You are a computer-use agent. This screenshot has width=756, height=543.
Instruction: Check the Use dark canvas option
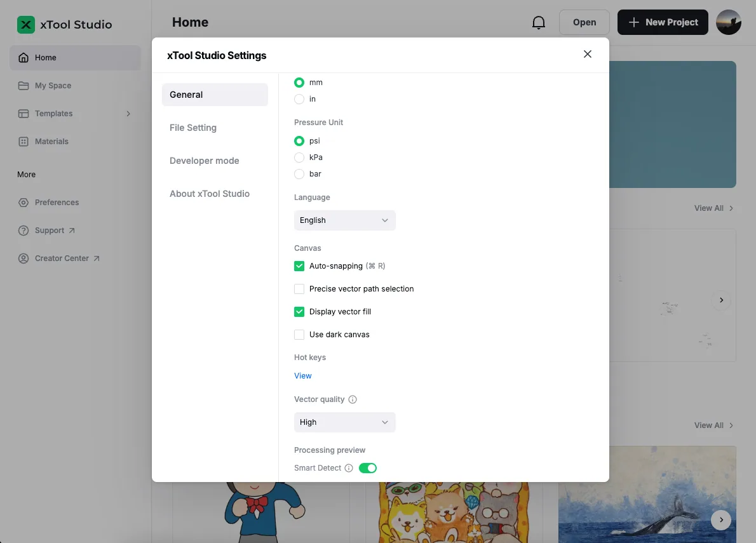coord(299,335)
